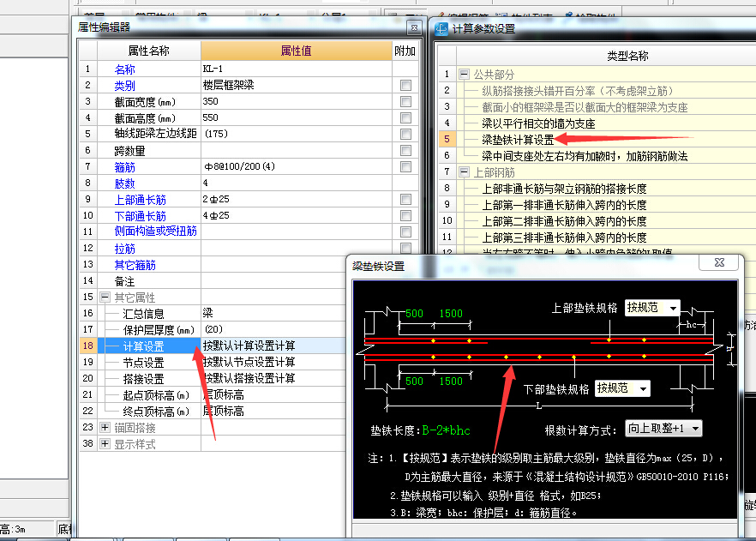Toggle the 上部通长筋 row checkbox
Screen dimensions: 756x541
point(405,199)
